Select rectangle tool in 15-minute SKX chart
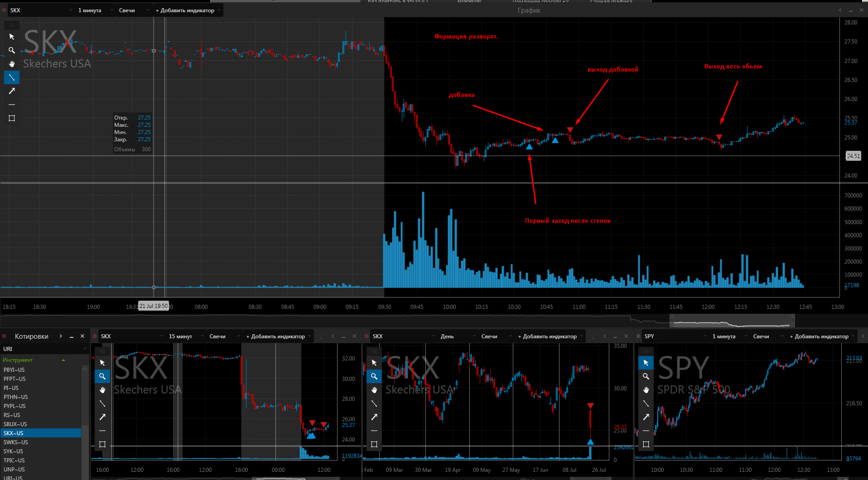The width and height of the screenshot is (868, 480). [102, 444]
